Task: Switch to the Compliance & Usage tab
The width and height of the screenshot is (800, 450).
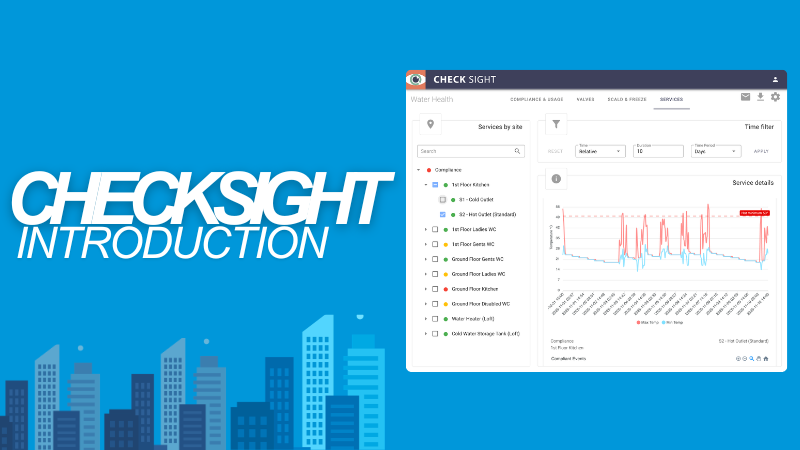Action: 537,100
